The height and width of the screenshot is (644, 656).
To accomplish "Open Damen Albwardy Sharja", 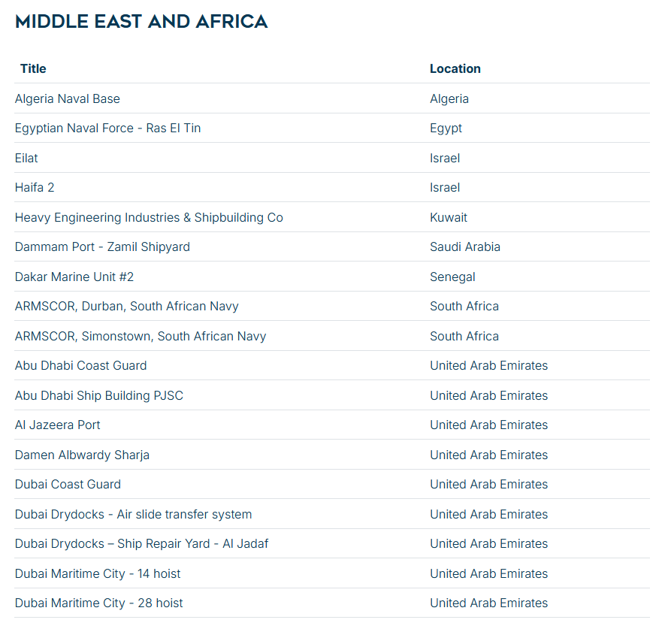I will point(82,455).
